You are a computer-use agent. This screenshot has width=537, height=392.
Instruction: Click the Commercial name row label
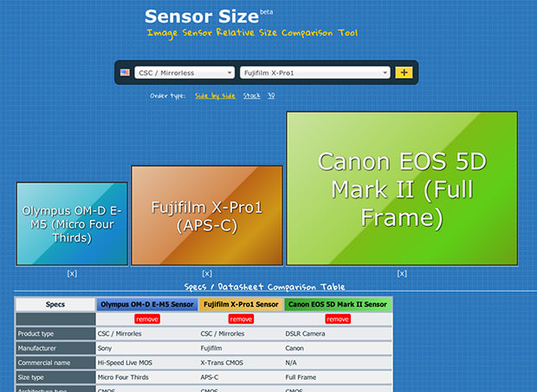[55, 363]
